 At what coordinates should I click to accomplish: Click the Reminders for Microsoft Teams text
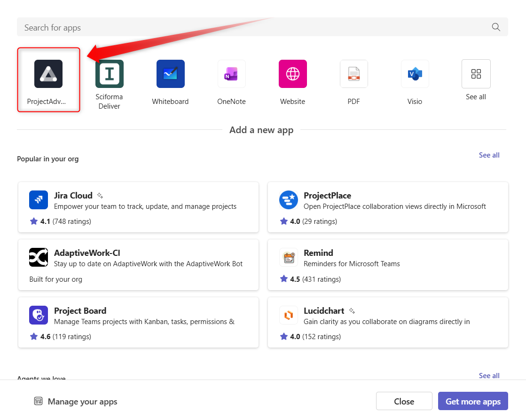[x=352, y=264]
